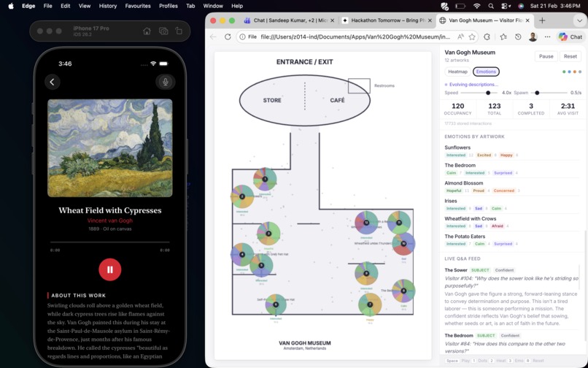Open the Profiles menu in the menu bar
This screenshot has width=588, height=368.
tap(169, 6)
